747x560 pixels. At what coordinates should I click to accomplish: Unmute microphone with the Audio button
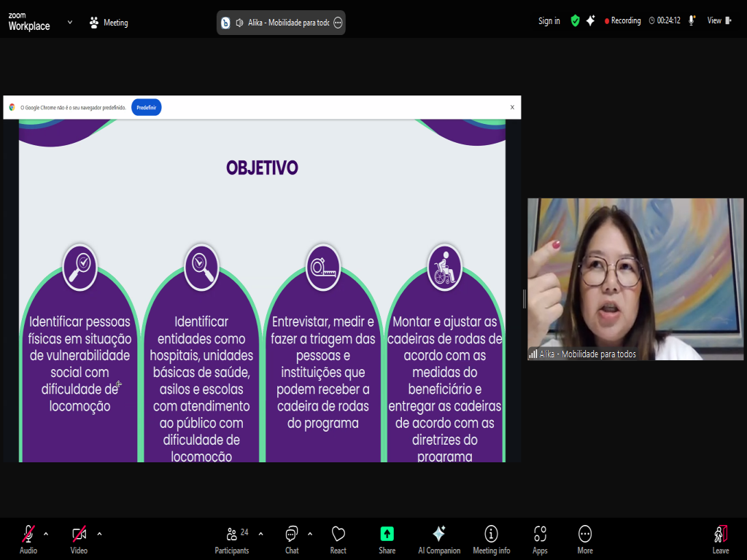(28, 539)
